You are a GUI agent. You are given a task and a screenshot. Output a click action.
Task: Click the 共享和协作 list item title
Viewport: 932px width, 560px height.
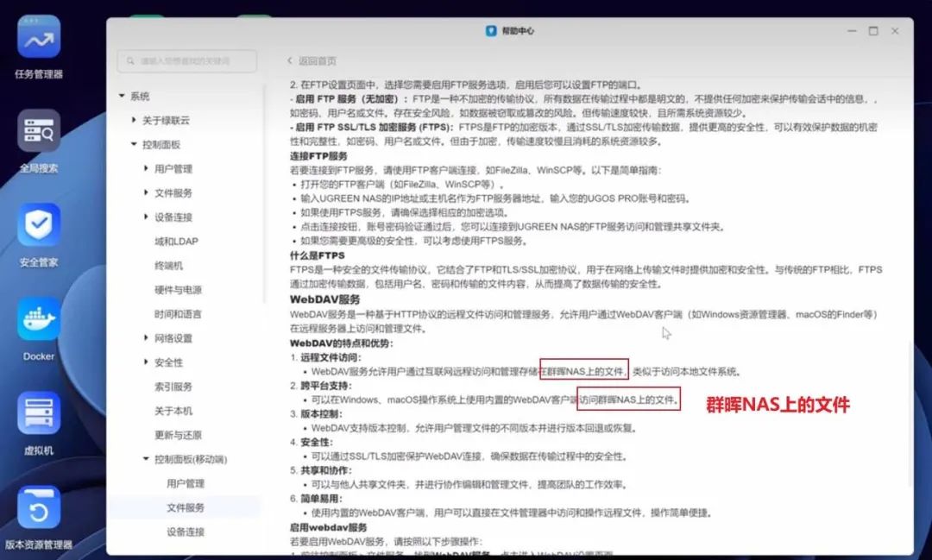click(x=325, y=470)
